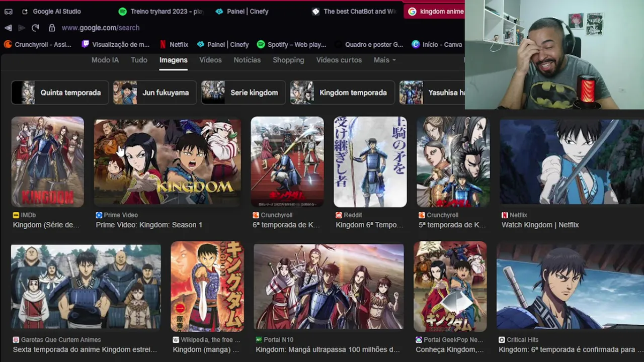Switch to The best ChatBot tab
This screenshot has height=362, width=644.
pyautogui.click(x=354, y=11)
